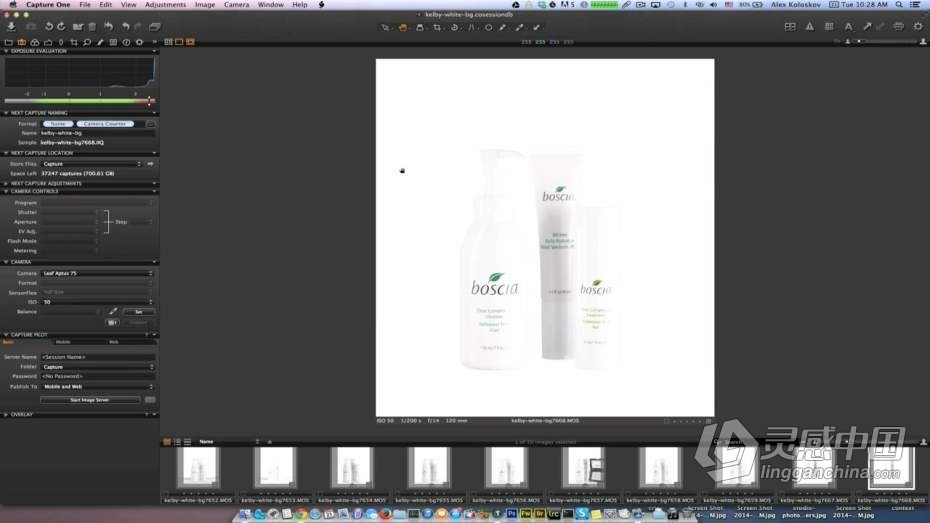Open the Lens tool tab icon
This screenshot has width=930, height=523.
(60, 42)
